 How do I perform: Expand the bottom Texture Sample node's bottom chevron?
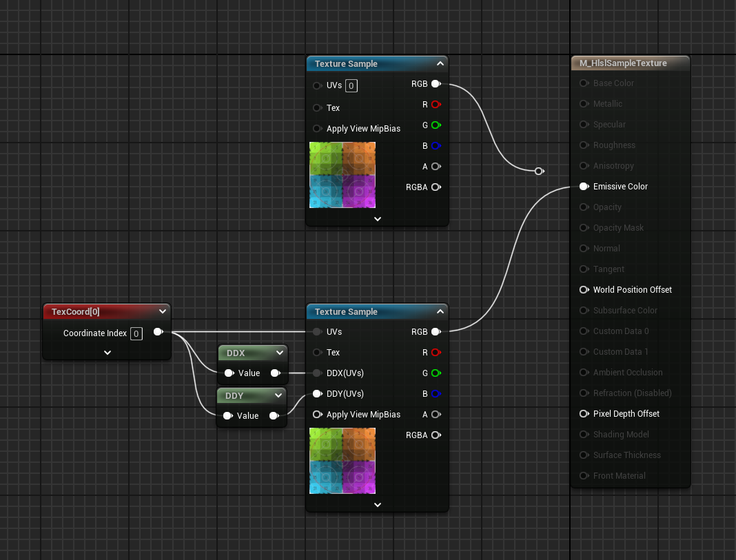377,505
